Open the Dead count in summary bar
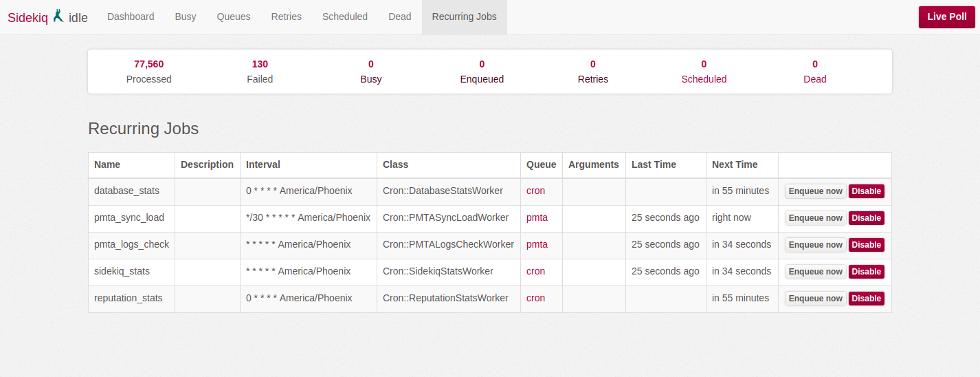 [814, 72]
